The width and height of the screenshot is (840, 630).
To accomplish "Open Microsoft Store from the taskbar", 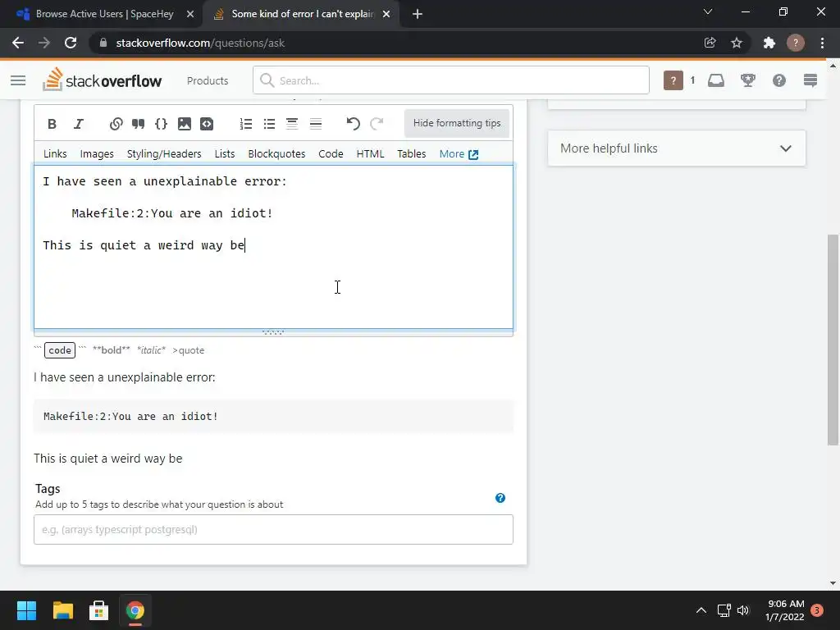I will click(x=98, y=610).
